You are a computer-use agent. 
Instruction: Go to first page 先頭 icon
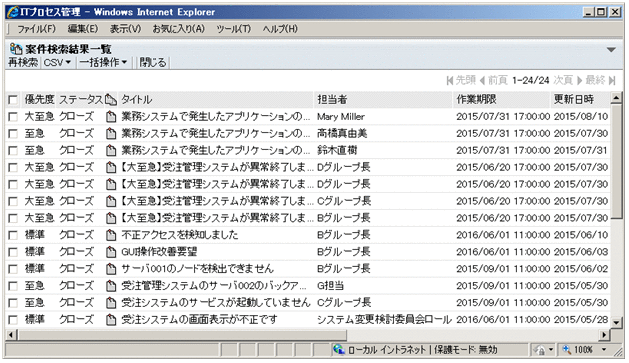(x=450, y=81)
